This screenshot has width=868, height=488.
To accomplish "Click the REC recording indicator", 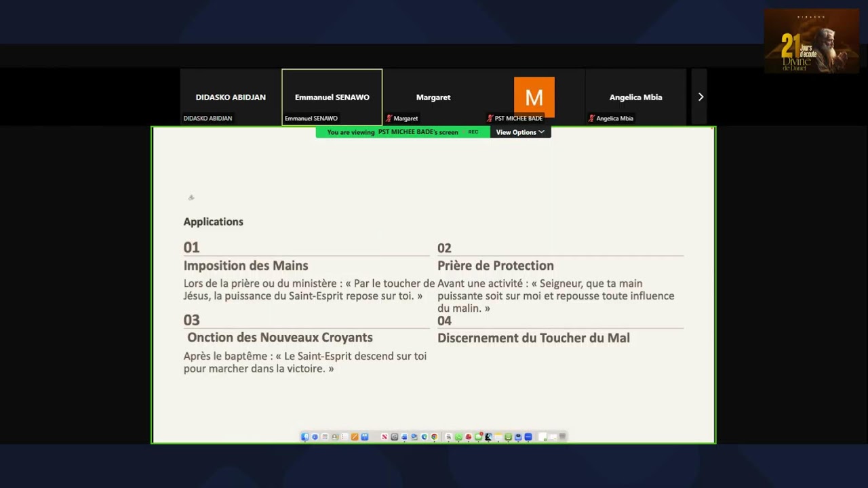I will pyautogui.click(x=473, y=132).
